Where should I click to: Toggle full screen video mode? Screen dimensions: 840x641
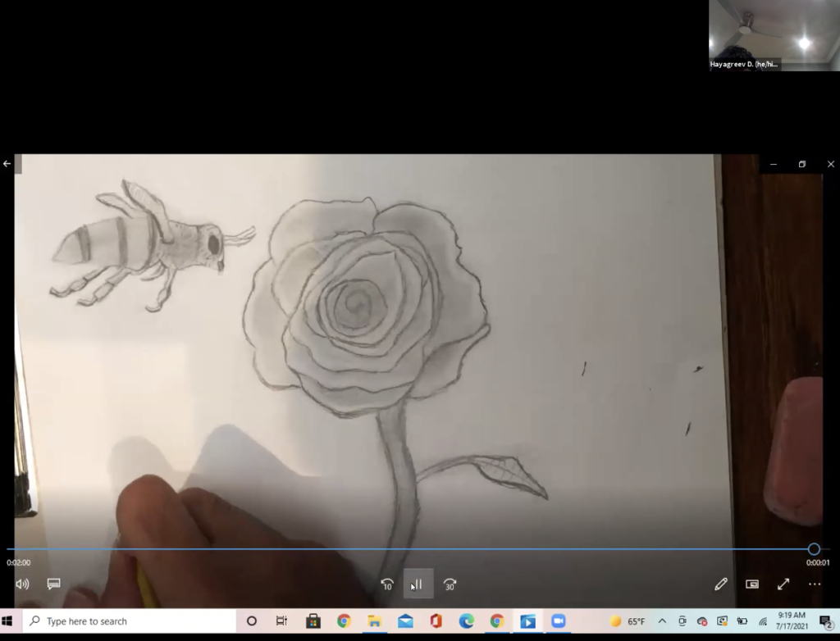(x=783, y=584)
